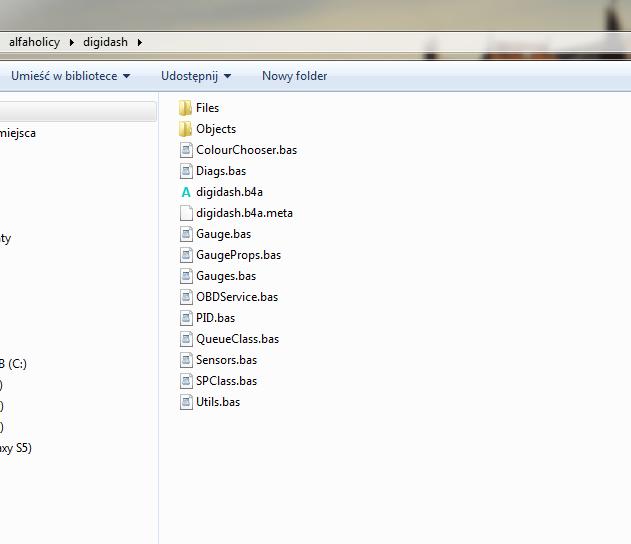The height and width of the screenshot is (544, 631).
Task: Click the Gauge.bas file name
Action: 223,234
